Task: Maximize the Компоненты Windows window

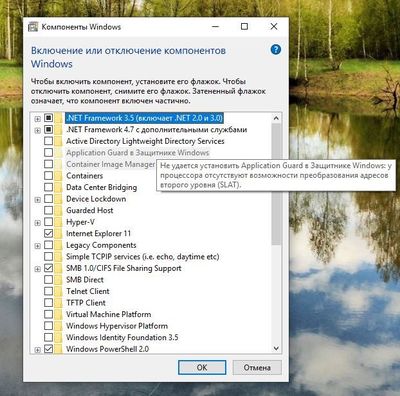Action: click(x=244, y=26)
